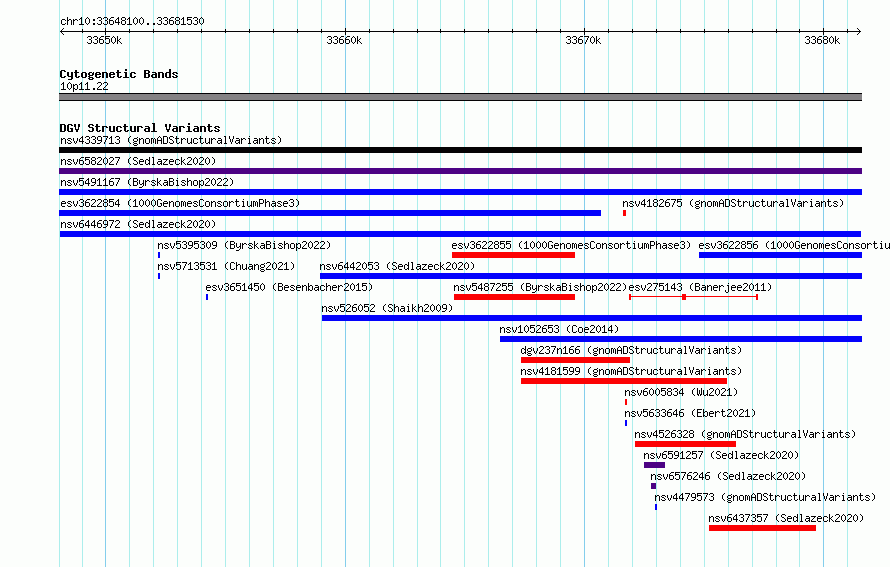Open variant esv3651450 Besenbacher2015 label

289,287
